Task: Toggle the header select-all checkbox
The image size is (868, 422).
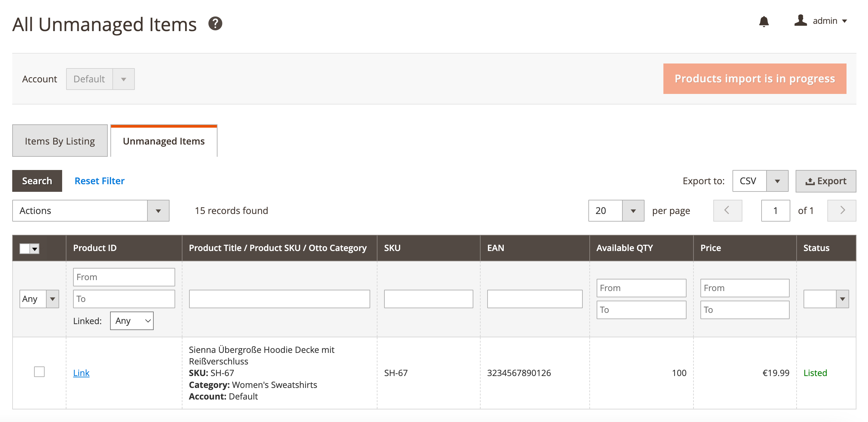Action: [25, 248]
